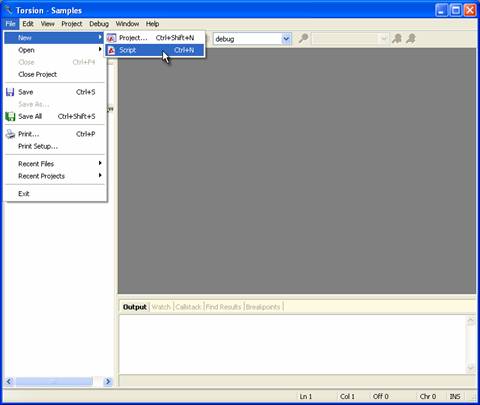Screen dimensions: 480x405
Task: Expand the Open submenu arrow
Action: coord(100,49)
